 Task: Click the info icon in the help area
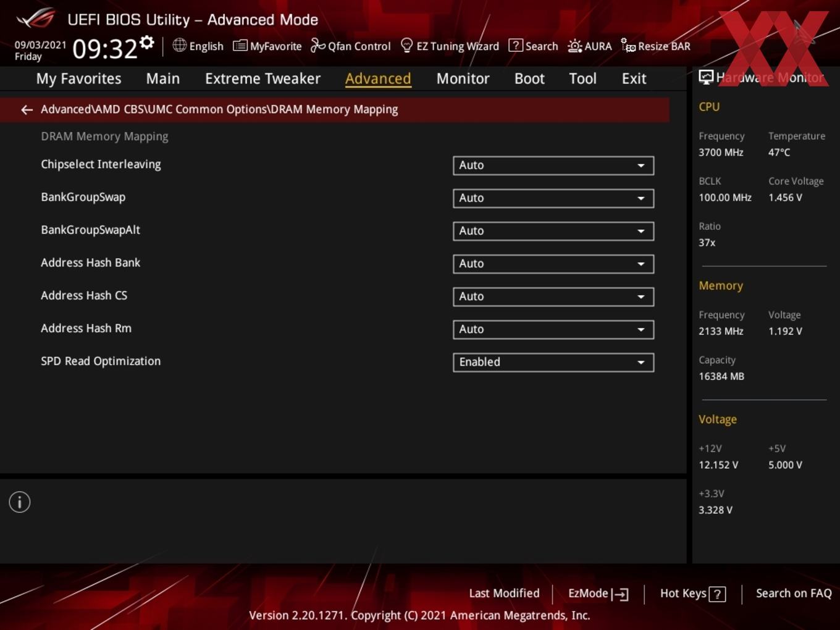(x=20, y=502)
